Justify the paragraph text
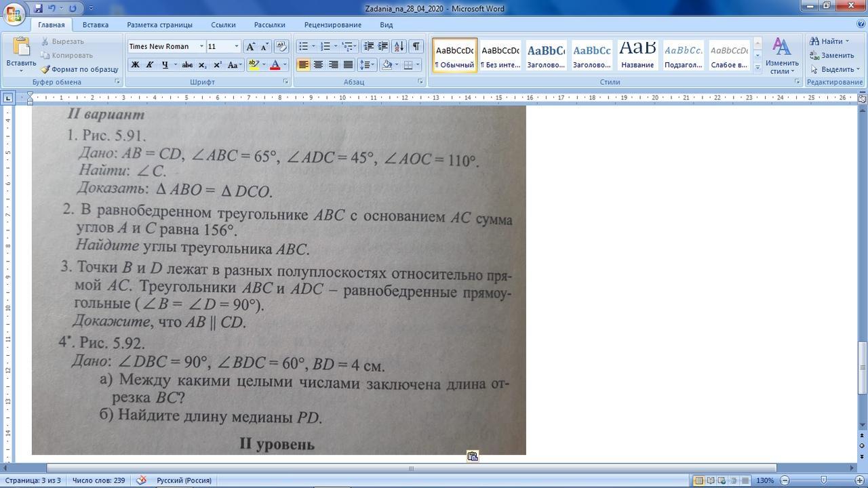Screen dimensions: 868x488 [x=348, y=65]
